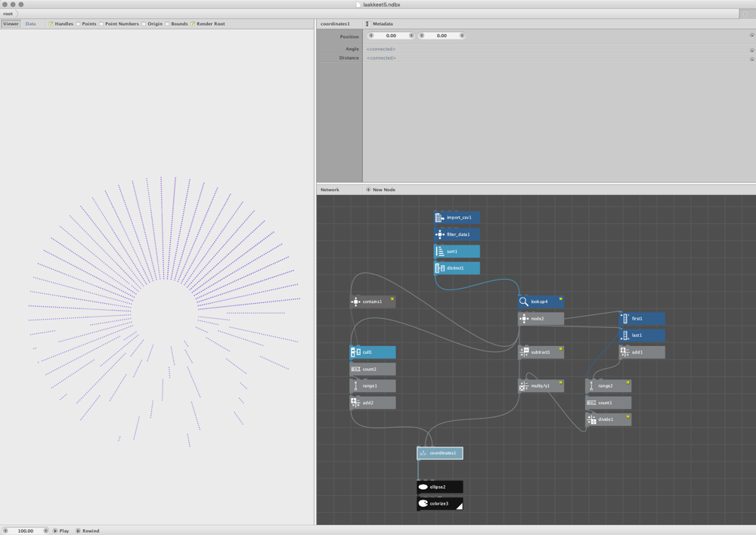Image resolution: width=756 pixels, height=535 pixels.
Task: Select the import_csv1 node icon
Action: click(x=439, y=218)
